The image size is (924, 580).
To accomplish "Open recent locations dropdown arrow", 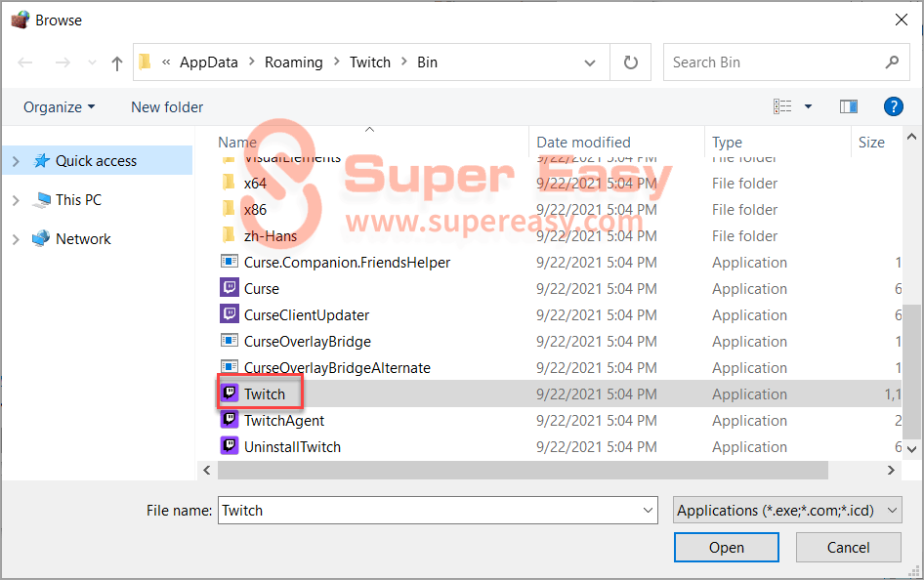I will pos(92,62).
